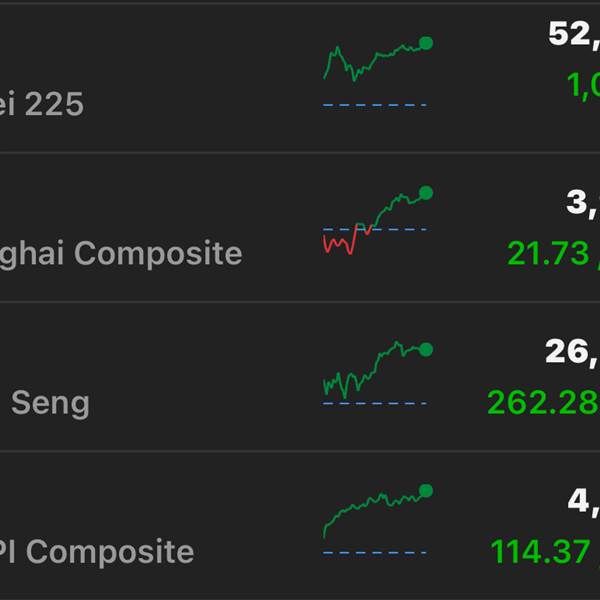Viewport: 600px width, 600px height.
Task: Click the Shanghai Composite price starting with 3
Action: 583,203
